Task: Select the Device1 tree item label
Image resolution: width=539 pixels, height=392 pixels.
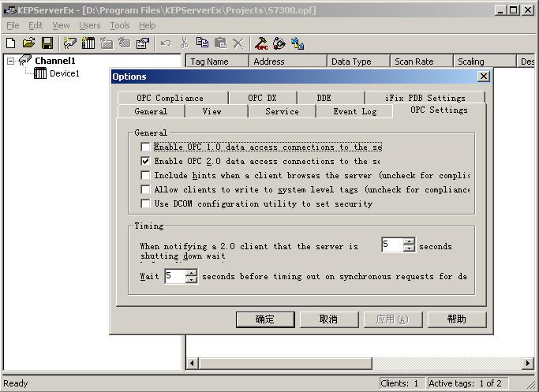Action: [65, 73]
